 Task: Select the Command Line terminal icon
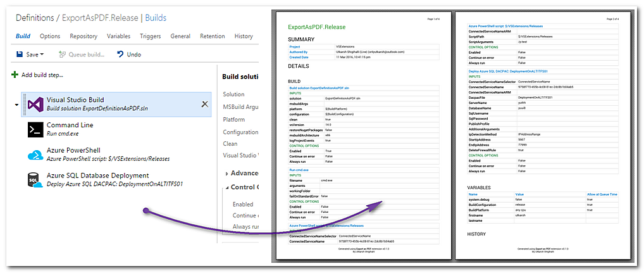click(x=35, y=130)
